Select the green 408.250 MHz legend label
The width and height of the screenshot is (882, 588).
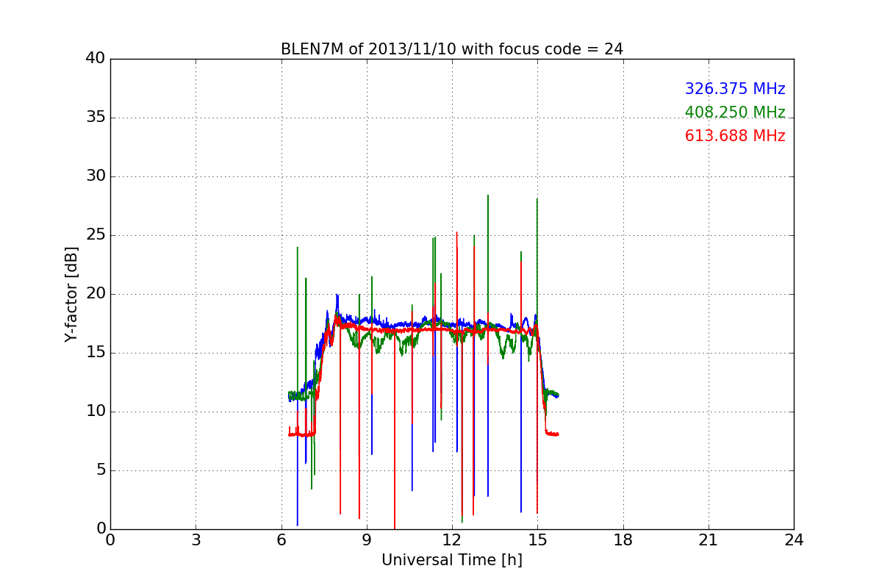[x=735, y=112]
